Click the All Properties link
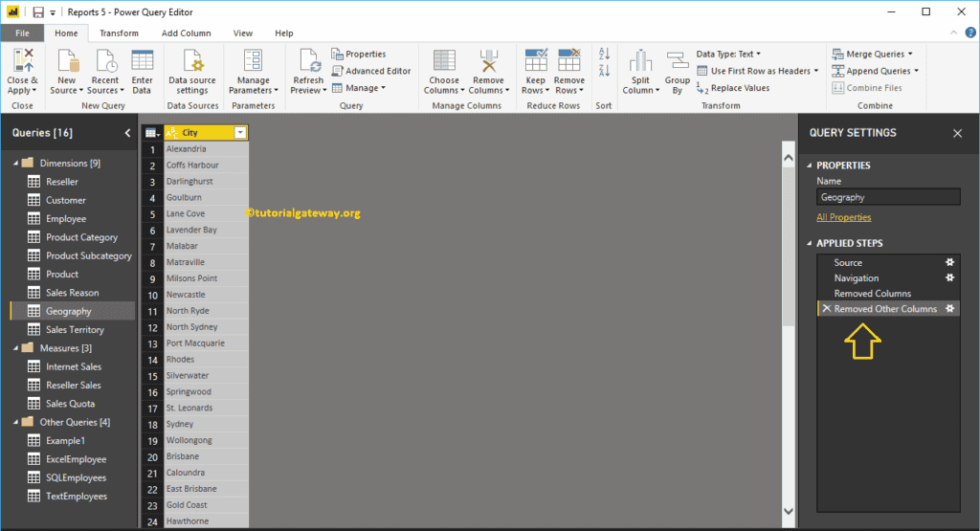 [843, 217]
